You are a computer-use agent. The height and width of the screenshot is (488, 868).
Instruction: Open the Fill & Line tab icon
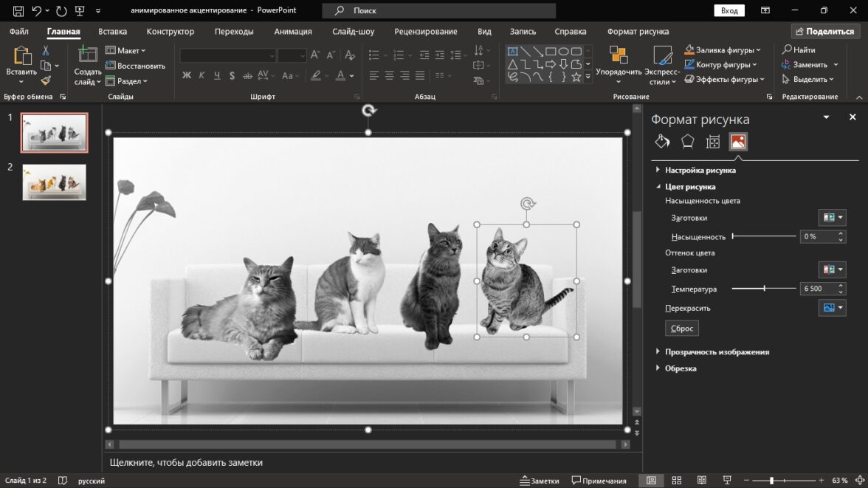[662, 142]
